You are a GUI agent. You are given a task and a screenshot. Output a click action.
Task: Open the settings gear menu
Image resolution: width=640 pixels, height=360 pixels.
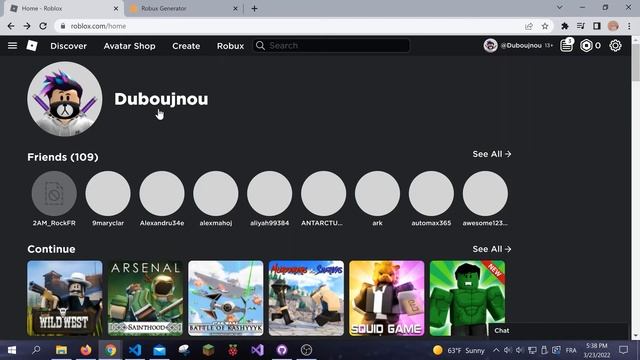tap(615, 45)
